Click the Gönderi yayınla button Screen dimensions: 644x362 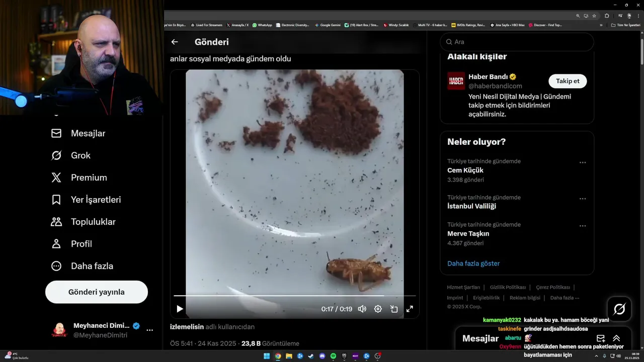pos(97,292)
